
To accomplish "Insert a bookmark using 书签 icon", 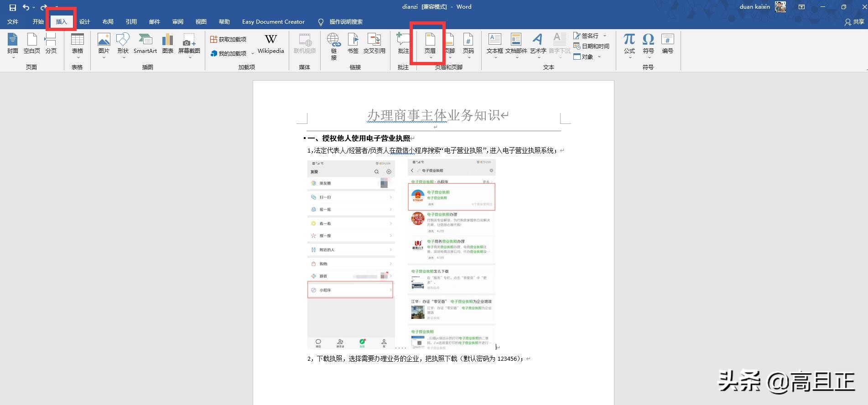I will coord(353,44).
